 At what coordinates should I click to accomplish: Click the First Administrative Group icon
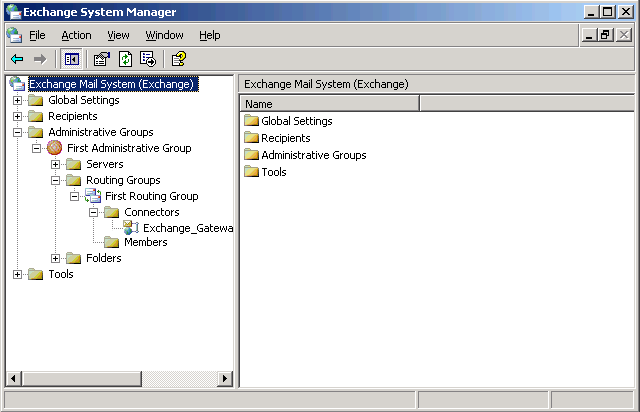point(54,148)
